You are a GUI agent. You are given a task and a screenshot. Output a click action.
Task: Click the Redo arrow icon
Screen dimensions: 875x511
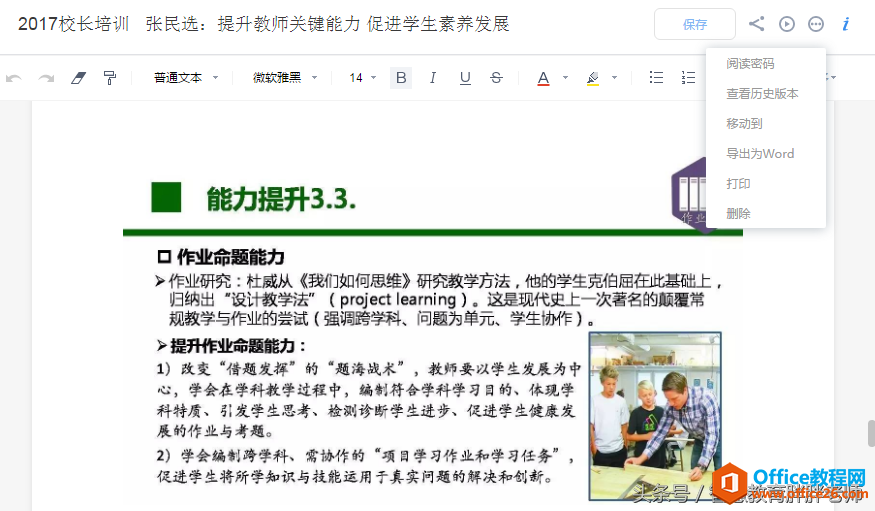point(46,78)
